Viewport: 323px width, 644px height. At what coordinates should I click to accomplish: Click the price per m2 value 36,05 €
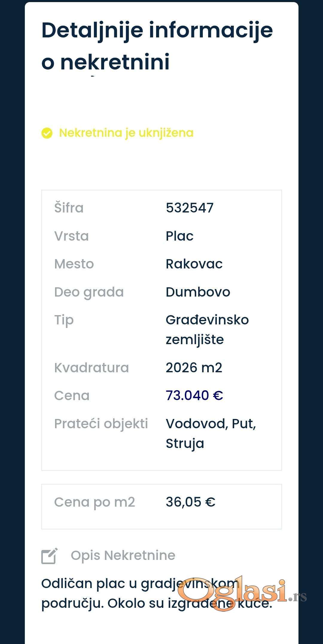point(191,502)
